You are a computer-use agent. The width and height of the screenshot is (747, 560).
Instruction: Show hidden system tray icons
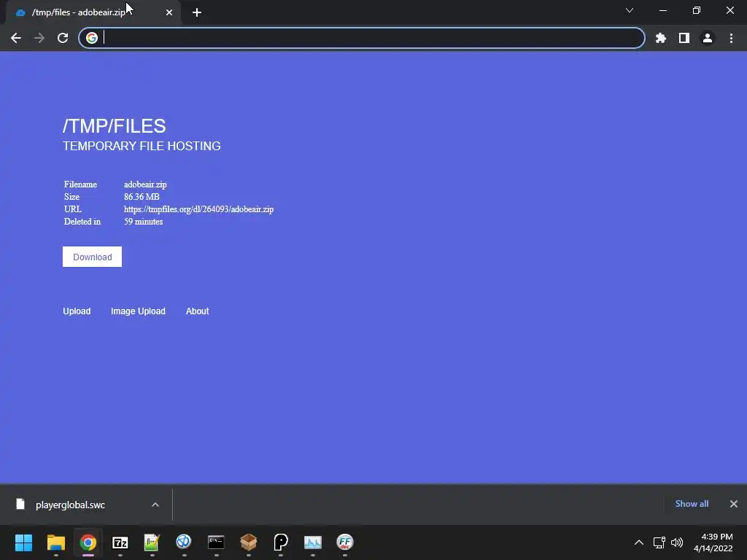tap(639, 542)
